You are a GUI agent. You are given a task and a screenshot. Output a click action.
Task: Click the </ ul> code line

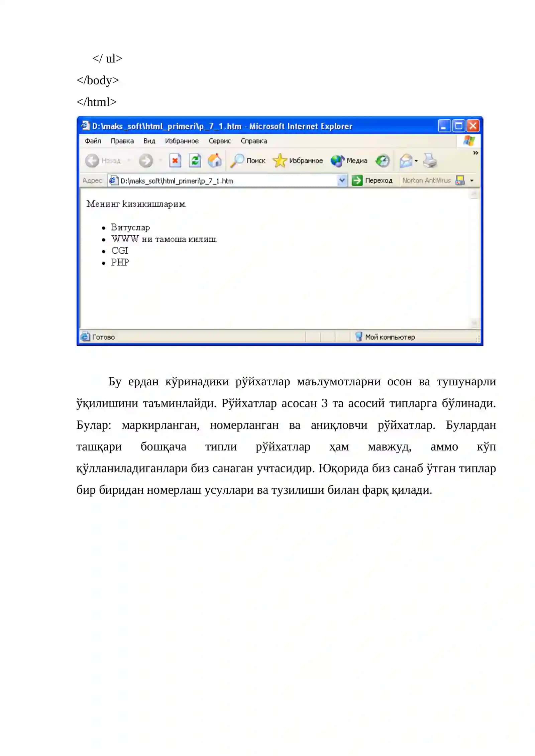click(107, 59)
